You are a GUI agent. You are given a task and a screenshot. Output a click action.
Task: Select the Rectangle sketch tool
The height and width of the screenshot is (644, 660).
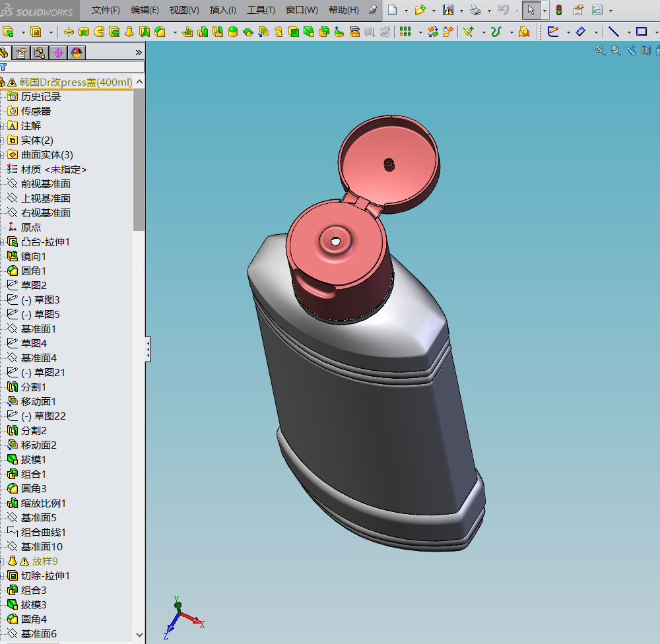[642, 32]
